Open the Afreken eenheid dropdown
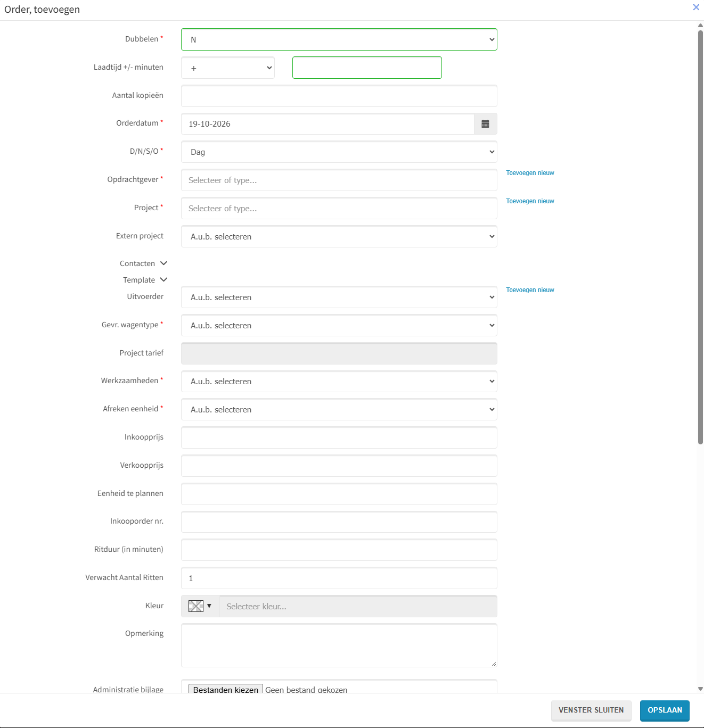Screen dimensions: 704x728 339,410
